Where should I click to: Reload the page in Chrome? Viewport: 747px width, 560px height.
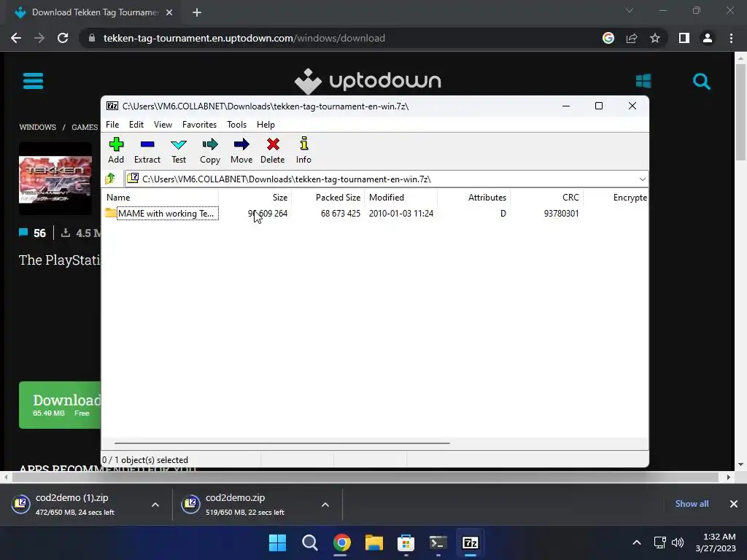coord(63,38)
